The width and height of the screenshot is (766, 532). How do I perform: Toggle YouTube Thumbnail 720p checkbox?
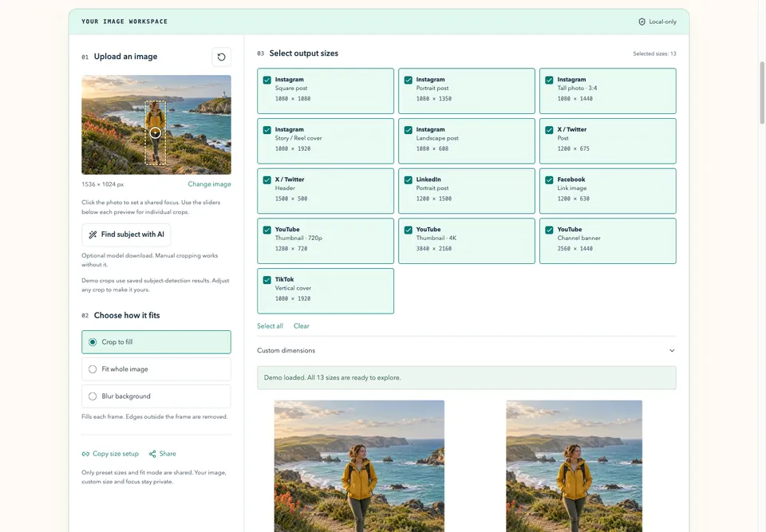(267, 230)
